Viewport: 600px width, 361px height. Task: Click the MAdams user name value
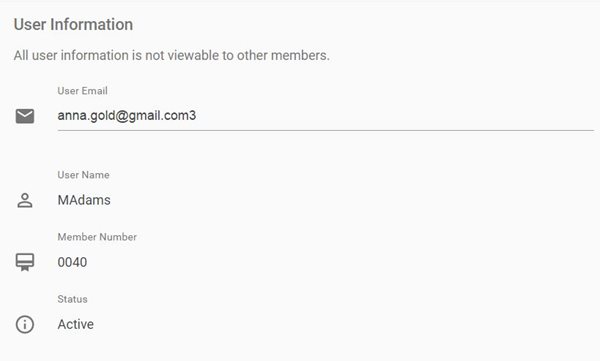[84, 200]
